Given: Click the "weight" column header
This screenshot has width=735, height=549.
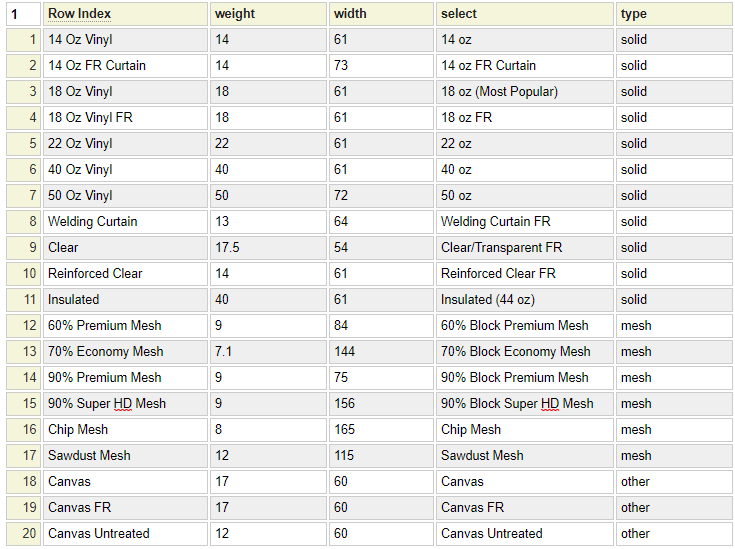Looking at the screenshot, I should click(267, 14).
